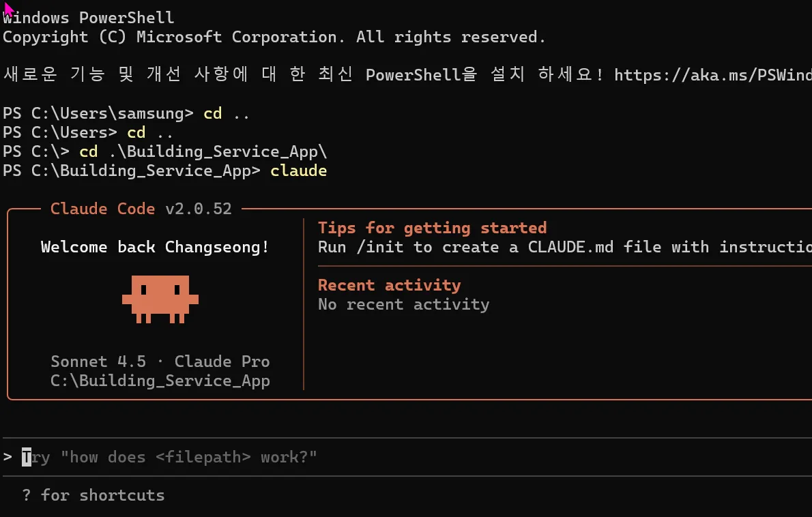Click the "Claude Code v2.0.52" title
The height and width of the screenshot is (517, 812).
pyautogui.click(x=141, y=209)
